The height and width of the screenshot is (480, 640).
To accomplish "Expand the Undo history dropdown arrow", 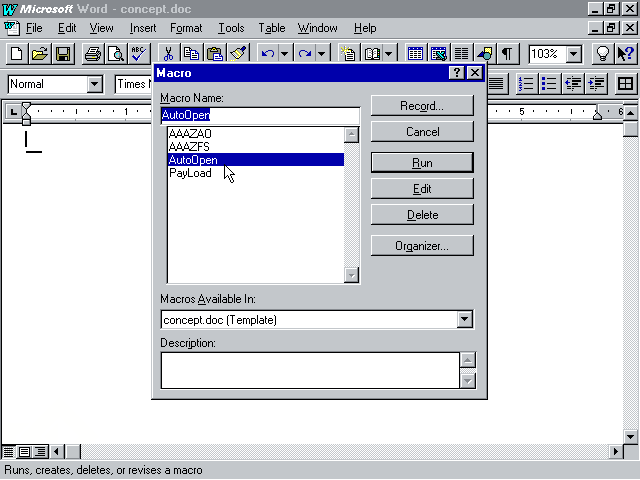I will pos(284,54).
